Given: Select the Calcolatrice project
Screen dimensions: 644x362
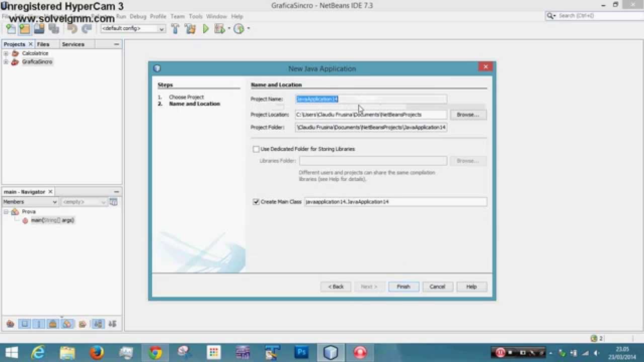Looking at the screenshot, I should tap(35, 53).
